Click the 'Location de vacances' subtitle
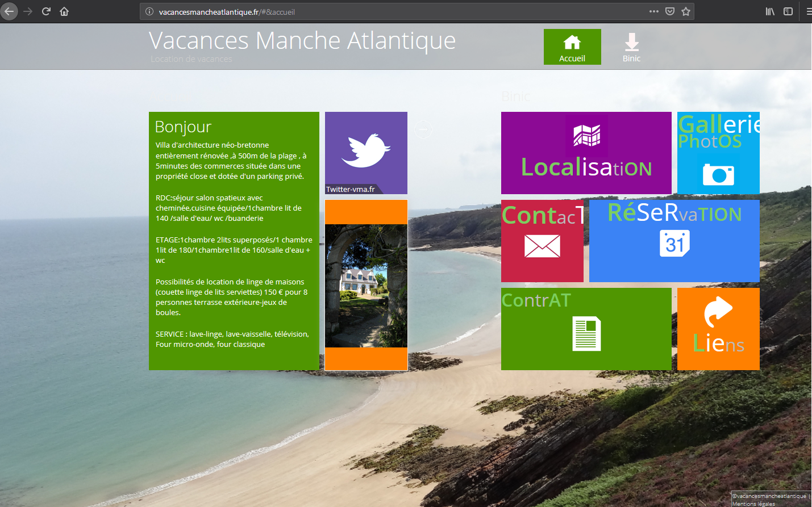This screenshot has height=507, width=812. pyautogui.click(x=191, y=59)
